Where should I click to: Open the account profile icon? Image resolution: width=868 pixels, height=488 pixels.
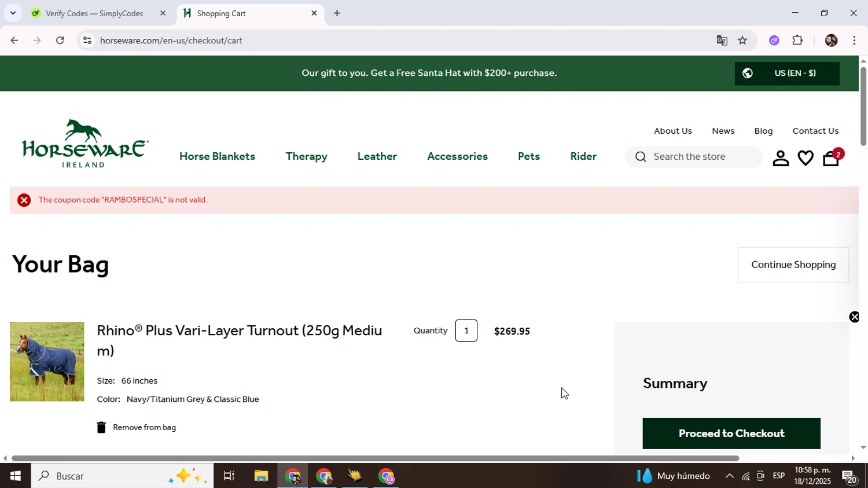(781, 158)
